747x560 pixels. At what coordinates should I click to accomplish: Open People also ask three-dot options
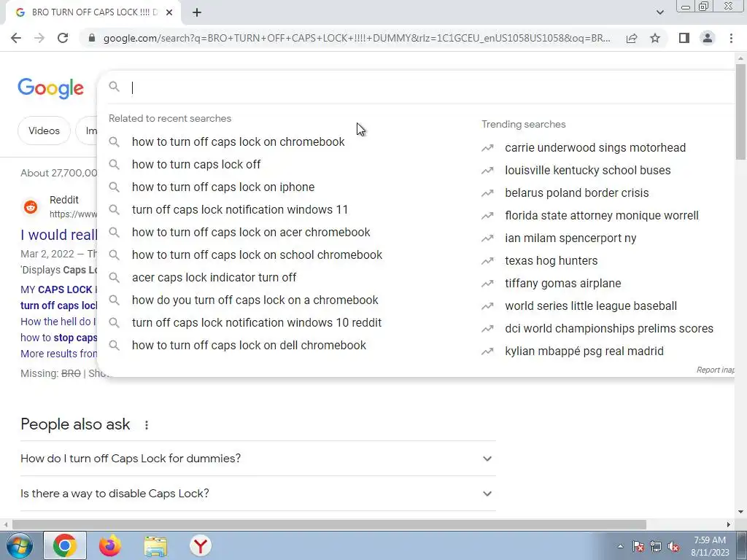(147, 425)
